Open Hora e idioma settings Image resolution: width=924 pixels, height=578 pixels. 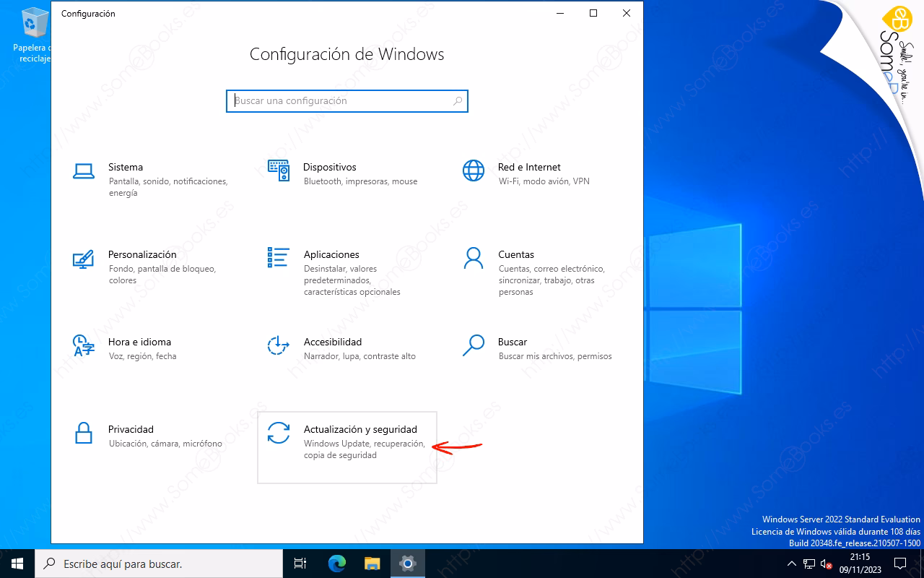[83, 347]
